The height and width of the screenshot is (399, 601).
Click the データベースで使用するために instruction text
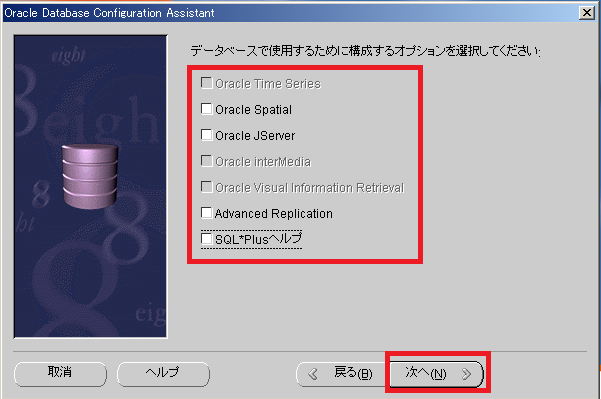(x=365, y=51)
